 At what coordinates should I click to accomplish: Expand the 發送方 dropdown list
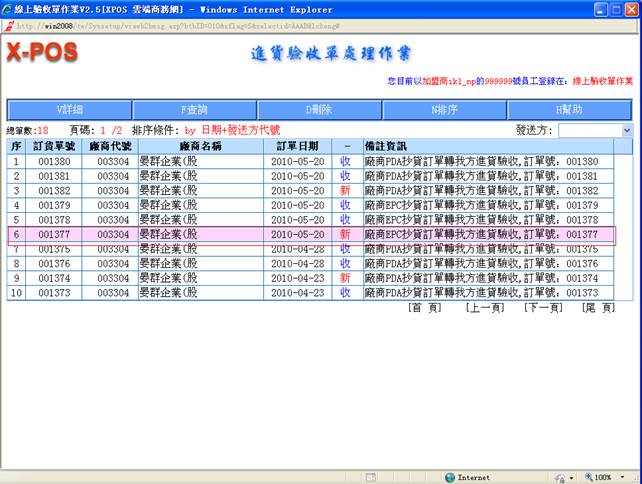pos(627,130)
